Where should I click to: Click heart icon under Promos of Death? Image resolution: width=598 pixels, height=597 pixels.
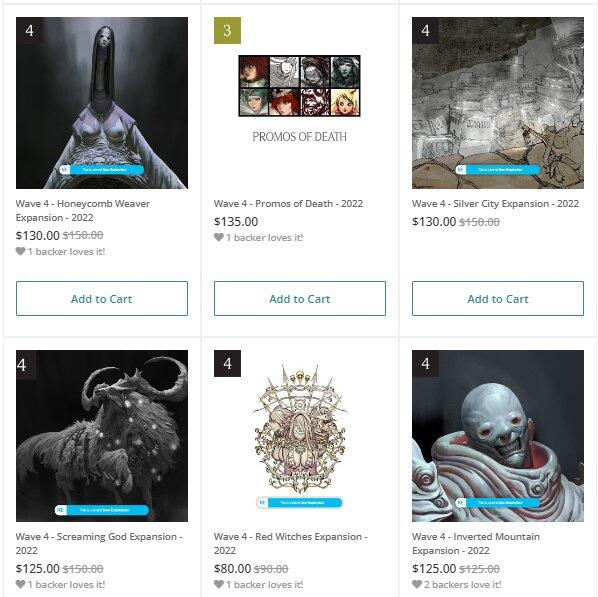219,237
